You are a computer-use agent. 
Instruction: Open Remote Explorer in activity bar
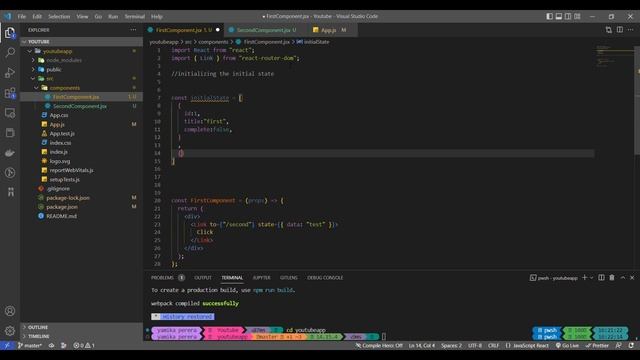pyautogui.click(x=10, y=113)
